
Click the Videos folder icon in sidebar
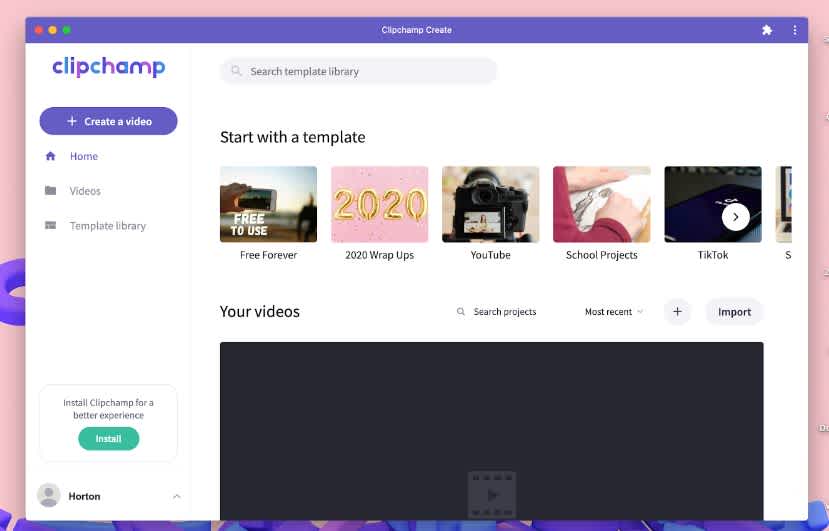pos(51,190)
